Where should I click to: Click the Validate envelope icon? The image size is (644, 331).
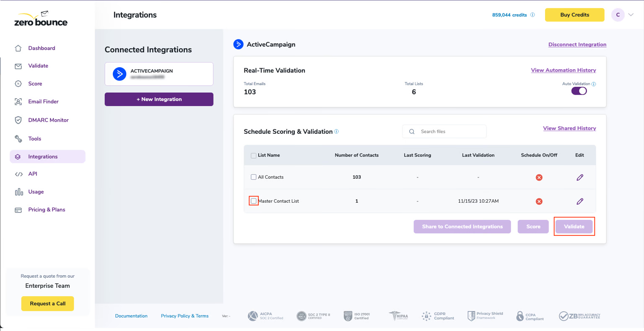tap(18, 66)
